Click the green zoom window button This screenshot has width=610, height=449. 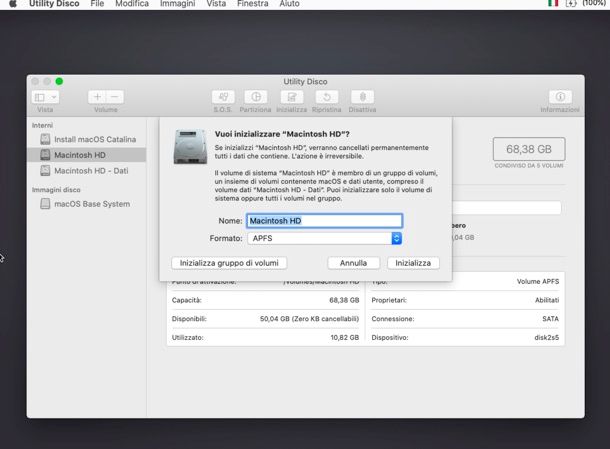pos(59,81)
